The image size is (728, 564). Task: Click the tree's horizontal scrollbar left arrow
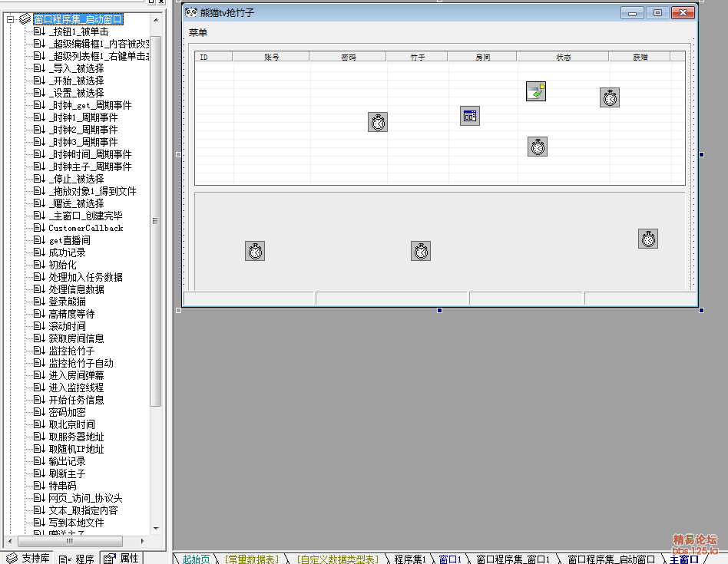10,541
